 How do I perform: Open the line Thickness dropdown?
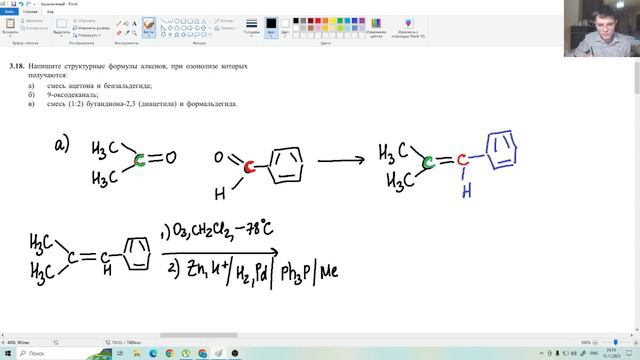pos(251,27)
